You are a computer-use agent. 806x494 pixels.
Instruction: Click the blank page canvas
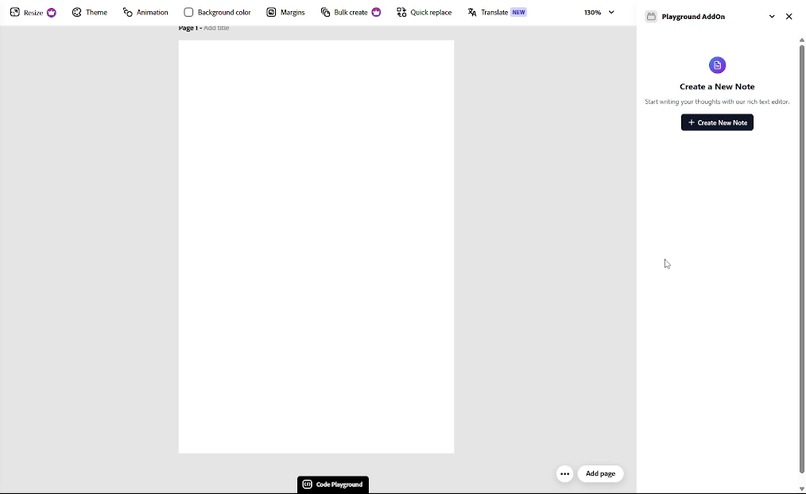[316, 247]
